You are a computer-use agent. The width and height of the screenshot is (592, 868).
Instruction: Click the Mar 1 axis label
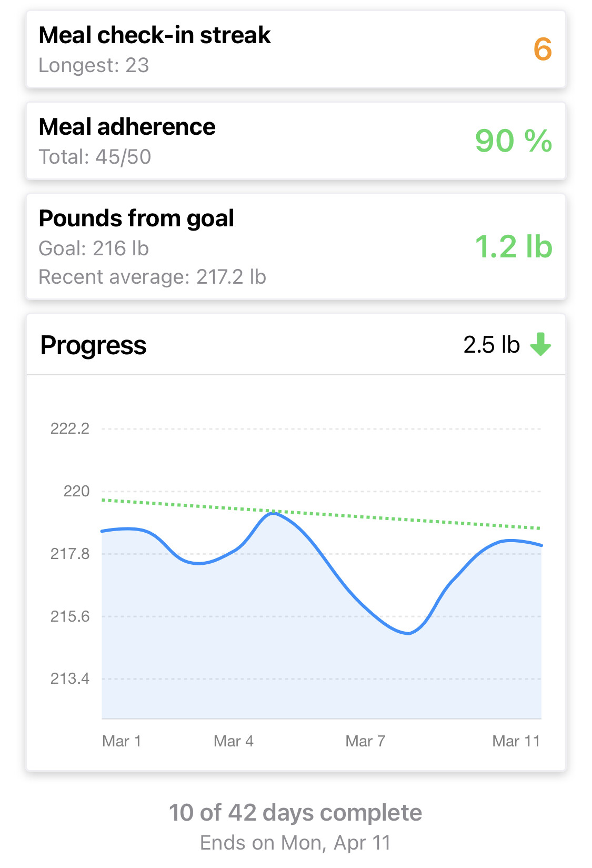[122, 741]
